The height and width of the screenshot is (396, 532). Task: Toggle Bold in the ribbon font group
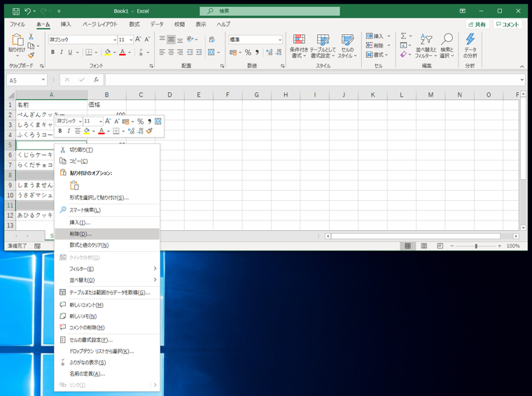click(52, 52)
